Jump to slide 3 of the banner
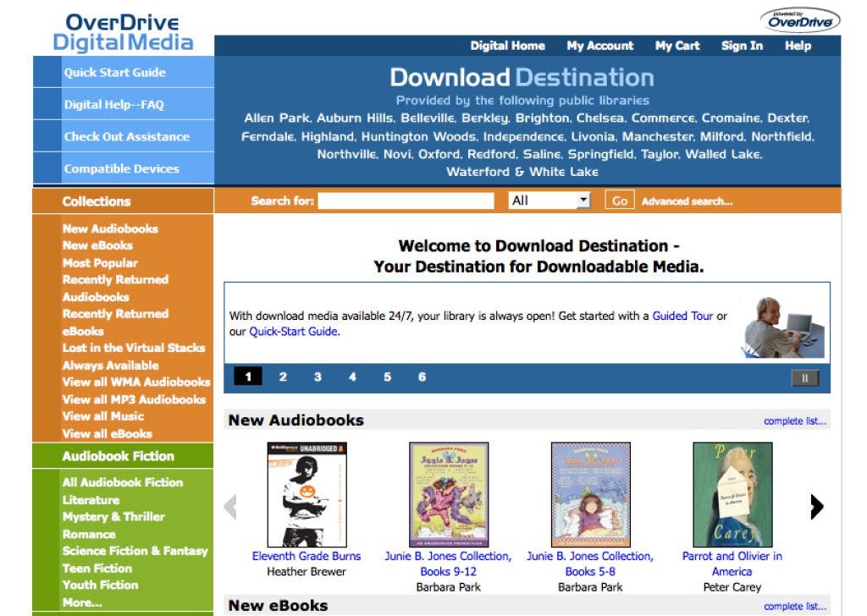Viewport: 867px width, 616px height. click(x=318, y=377)
